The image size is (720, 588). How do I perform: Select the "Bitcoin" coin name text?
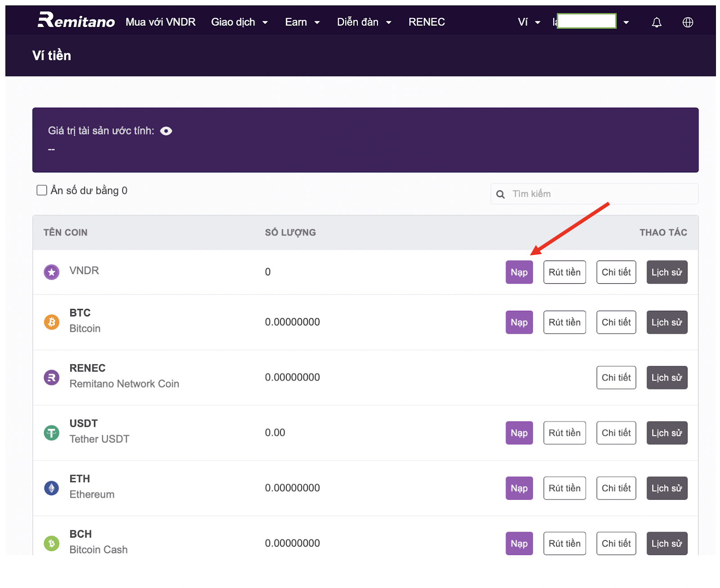coord(85,329)
